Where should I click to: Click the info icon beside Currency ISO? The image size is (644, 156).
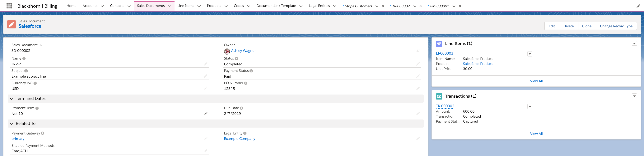[35, 83]
